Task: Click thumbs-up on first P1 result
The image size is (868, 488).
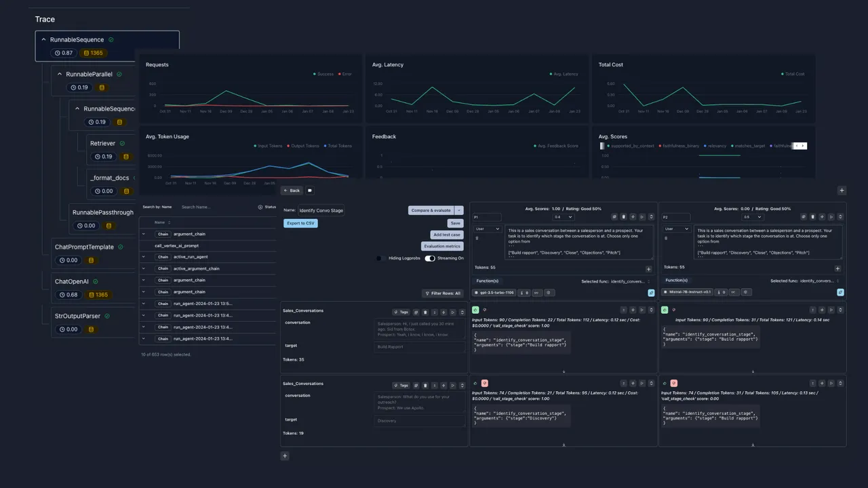Action: tap(475, 310)
